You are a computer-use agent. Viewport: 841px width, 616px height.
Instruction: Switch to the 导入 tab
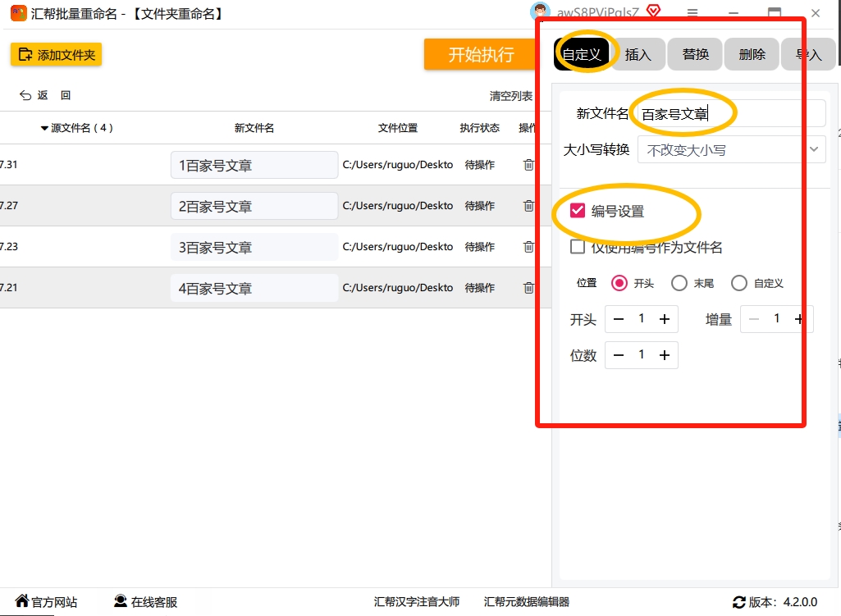808,54
